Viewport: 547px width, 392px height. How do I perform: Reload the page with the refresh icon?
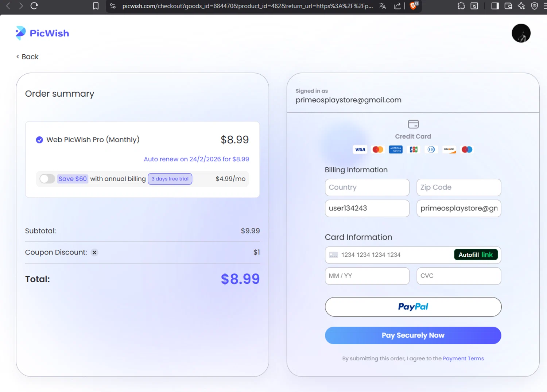tap(34, 6)
